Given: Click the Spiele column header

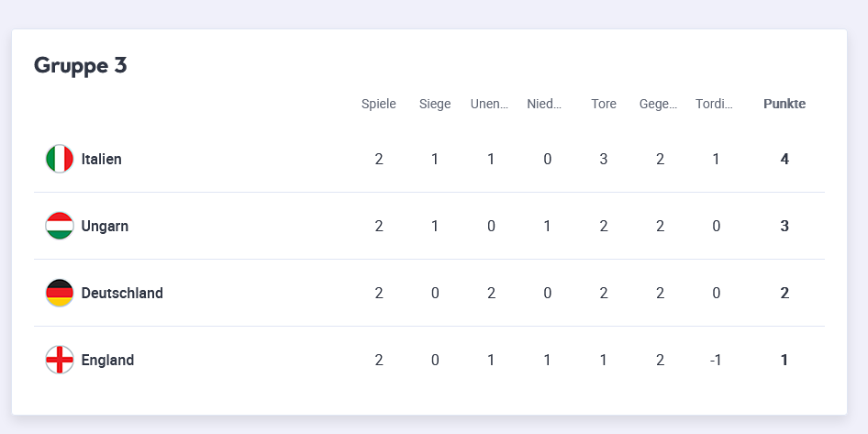Looking at the screenshot, I should (379, 104).
